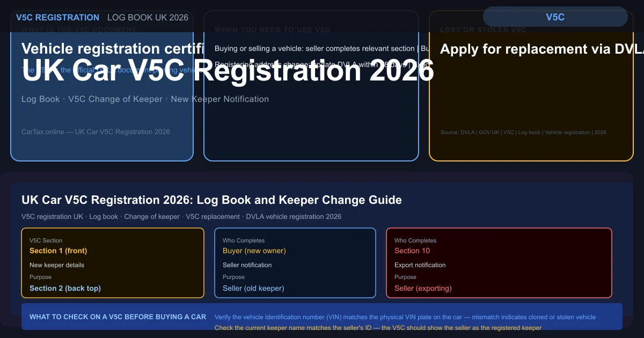This screenshot has height=338, width=644.
Task: Click the CarTax.online footer credit
Action: tap(96, 131)
